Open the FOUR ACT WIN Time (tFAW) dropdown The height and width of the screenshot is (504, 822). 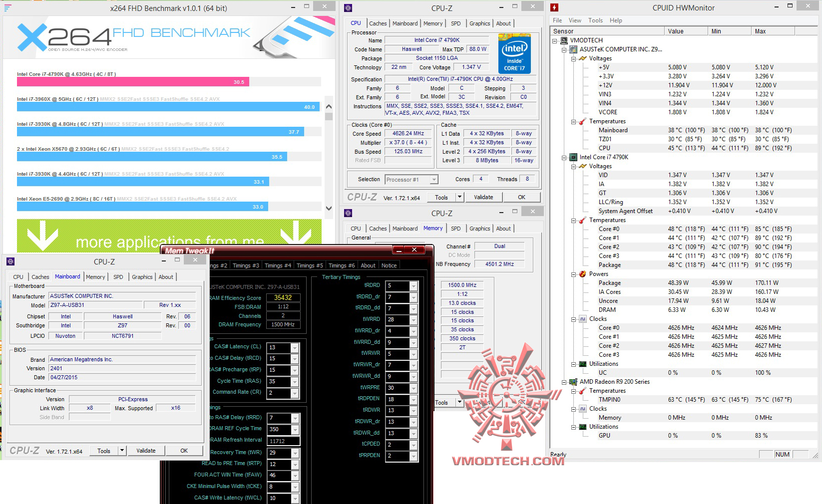(x=295, y=476)
